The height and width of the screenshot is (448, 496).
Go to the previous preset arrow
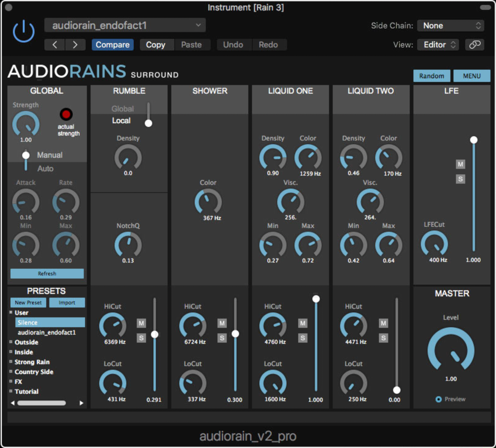point(55,45)
